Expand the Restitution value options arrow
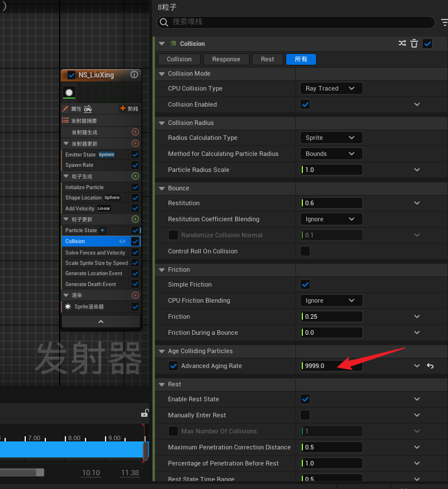This screenshot has width=448, height=489. (x=417, y=203)
